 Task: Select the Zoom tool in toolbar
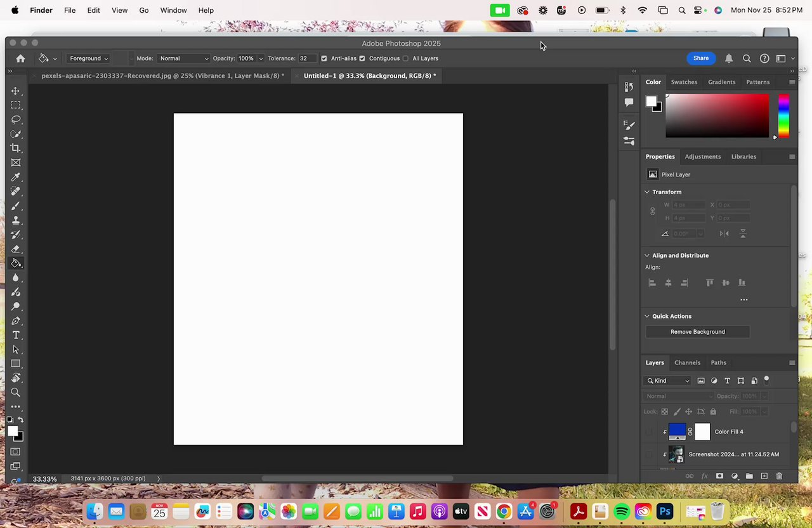(16, 393)
